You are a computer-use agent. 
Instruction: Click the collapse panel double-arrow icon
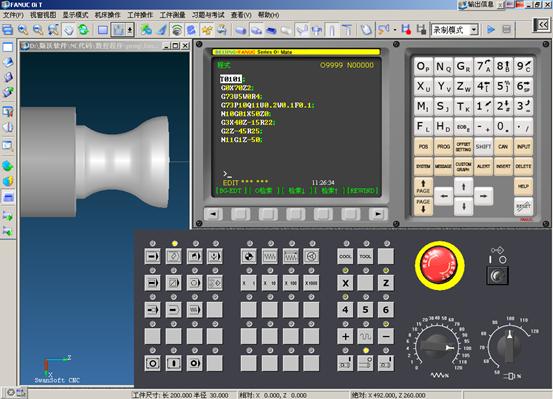click(x=542, y=25)
